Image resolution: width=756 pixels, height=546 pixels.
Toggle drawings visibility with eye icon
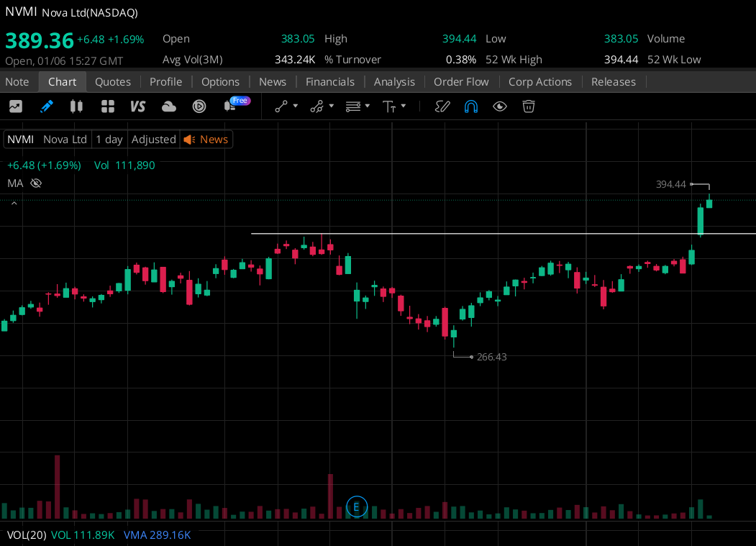point(500,106)
